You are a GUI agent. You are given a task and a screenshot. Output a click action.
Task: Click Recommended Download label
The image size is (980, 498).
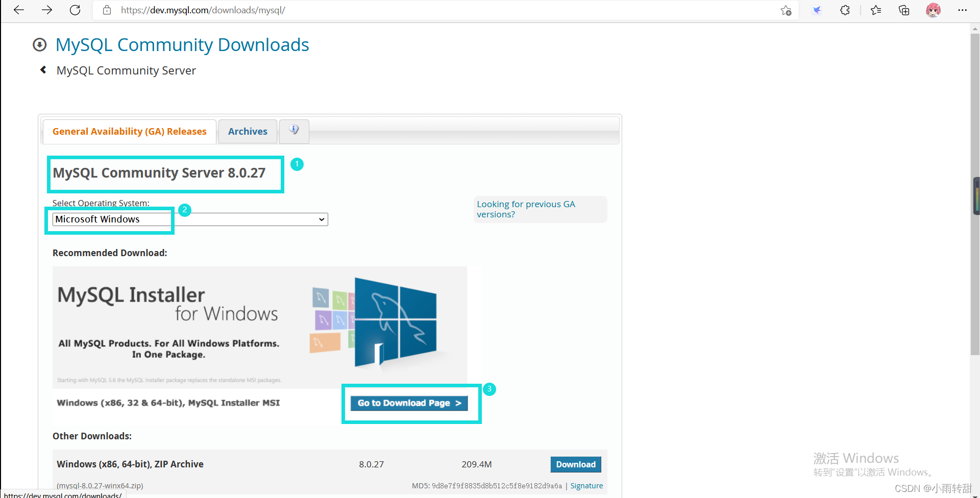click(x=110, y=253)
